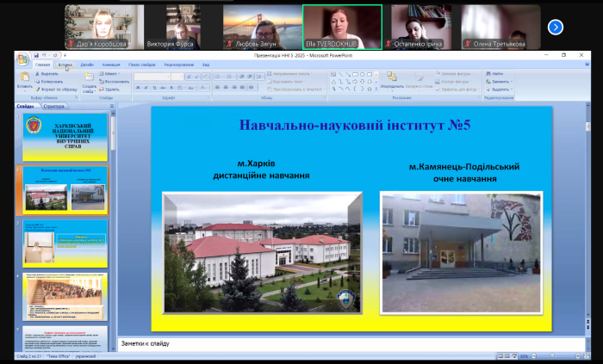This screenshot has width=603, height=364.
Task: Switch to the Дизайн ribbon tab
Action: click(x=87, y=65)
